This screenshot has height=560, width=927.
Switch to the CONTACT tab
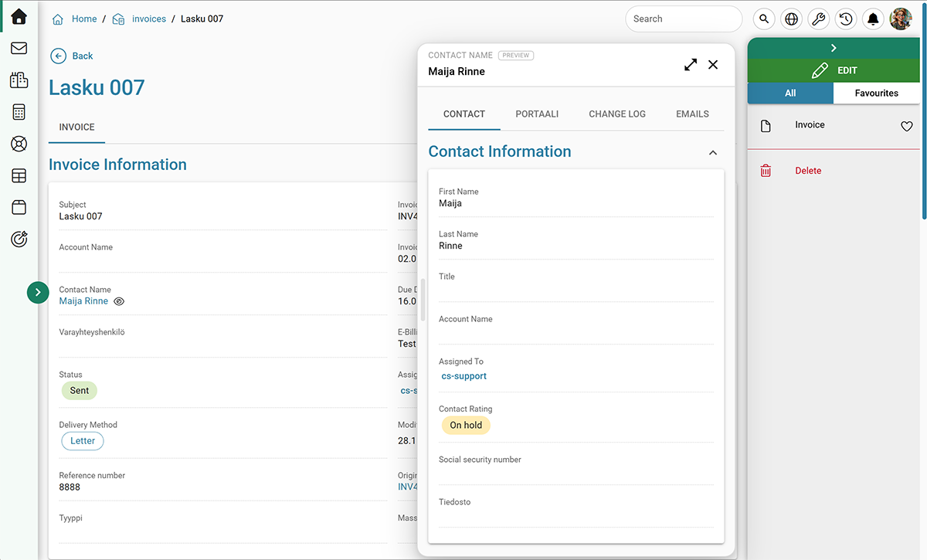tap(464, 114)
